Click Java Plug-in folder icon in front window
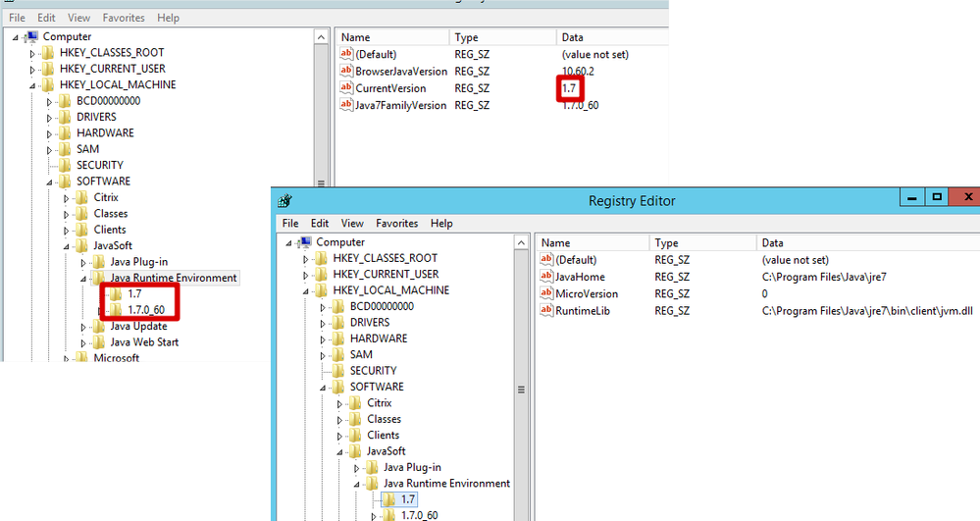 click(x=373, y=467)
